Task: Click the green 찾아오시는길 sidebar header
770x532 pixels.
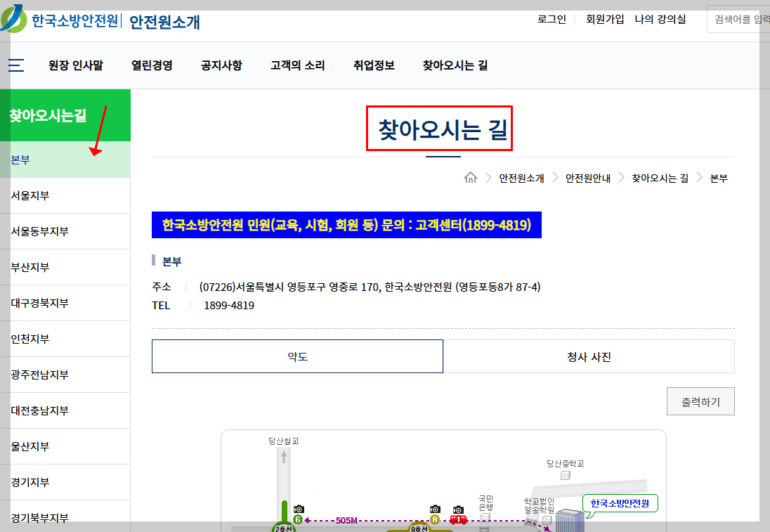Action: coord(65,115)
